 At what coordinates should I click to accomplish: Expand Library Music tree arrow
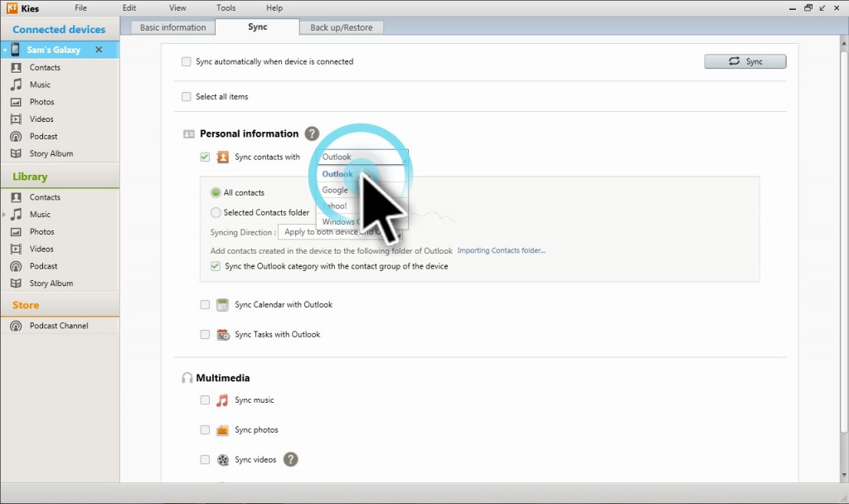point(4,215)
